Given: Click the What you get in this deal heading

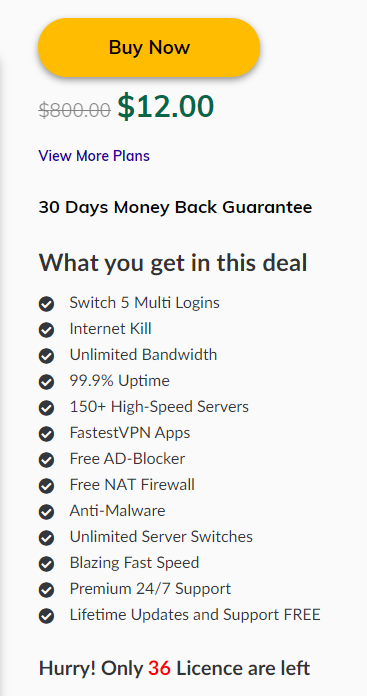Looking at the screenshot, I should tap(173, 262).
